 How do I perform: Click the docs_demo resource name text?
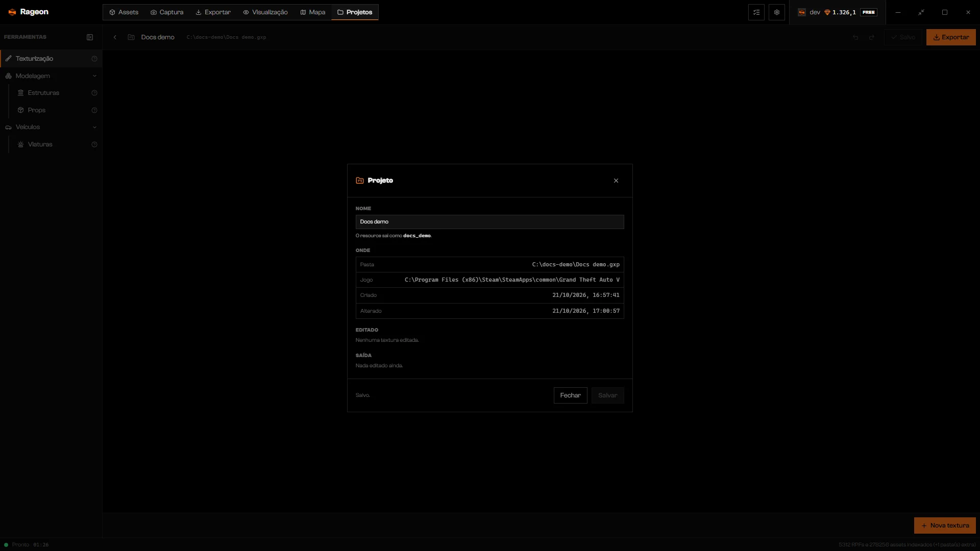pyautogui.click(x=417, y=236)
